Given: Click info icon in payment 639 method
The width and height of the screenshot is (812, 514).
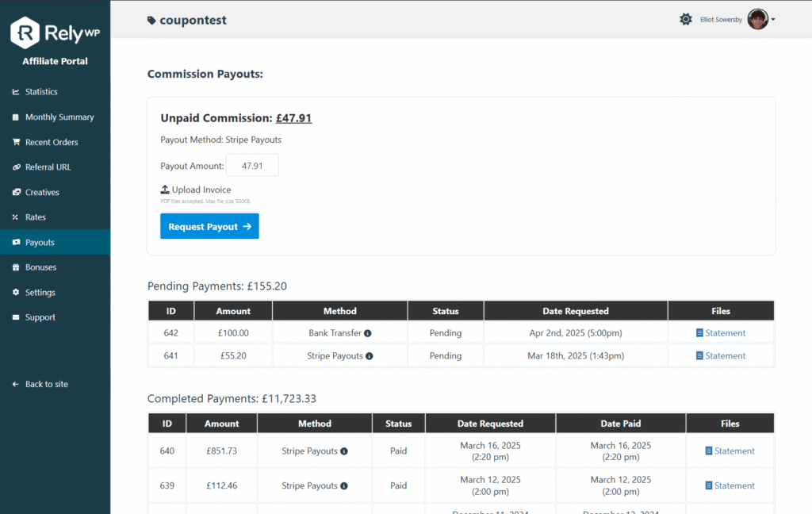Looking at the screenshot, I should point(344,486).
